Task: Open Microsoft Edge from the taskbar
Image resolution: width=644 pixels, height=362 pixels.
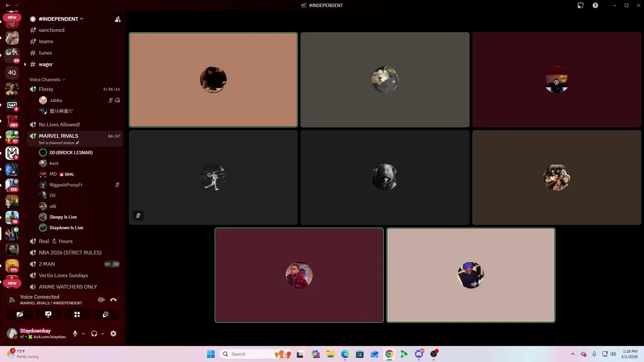Action: point(345,354)
